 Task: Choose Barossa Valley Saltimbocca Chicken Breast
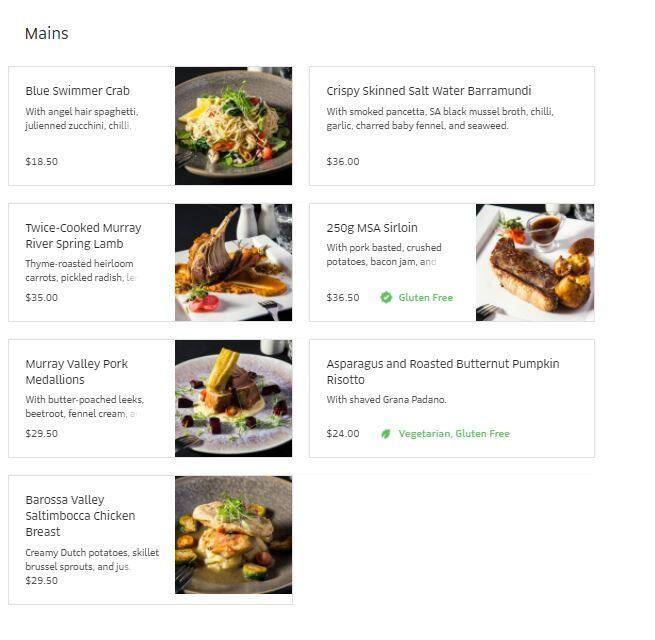point(80,516)
